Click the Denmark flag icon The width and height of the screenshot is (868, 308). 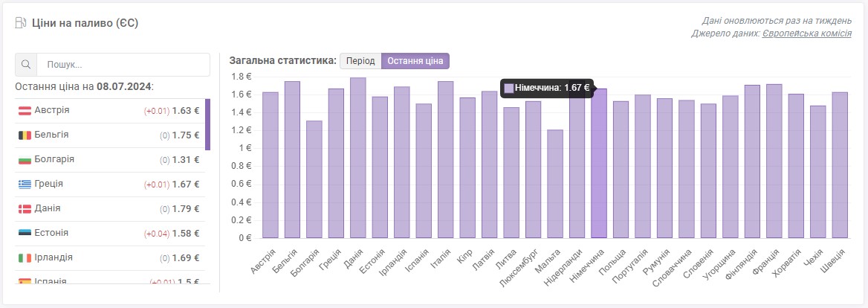[25, 209]
